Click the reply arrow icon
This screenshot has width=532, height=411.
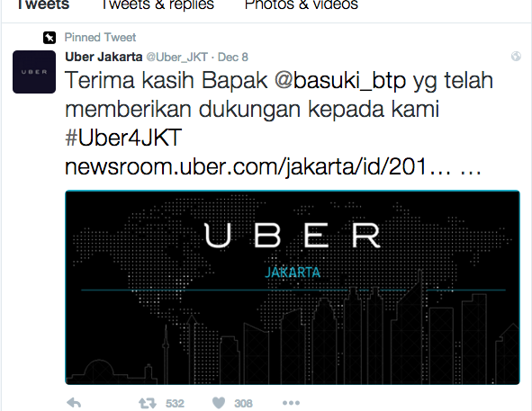point(74,403)
